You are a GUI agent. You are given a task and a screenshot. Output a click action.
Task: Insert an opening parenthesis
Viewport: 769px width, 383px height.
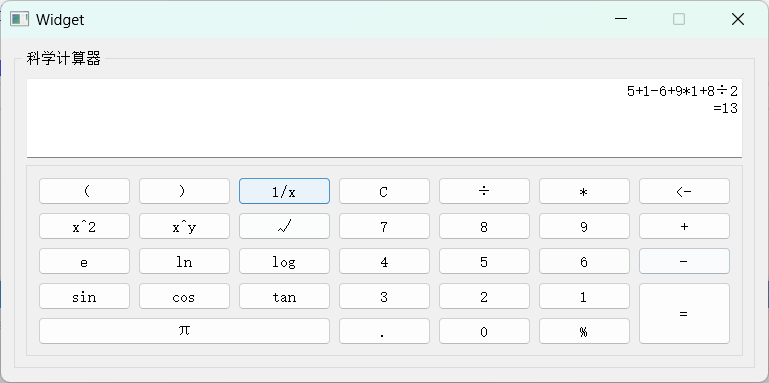[84, 191]
